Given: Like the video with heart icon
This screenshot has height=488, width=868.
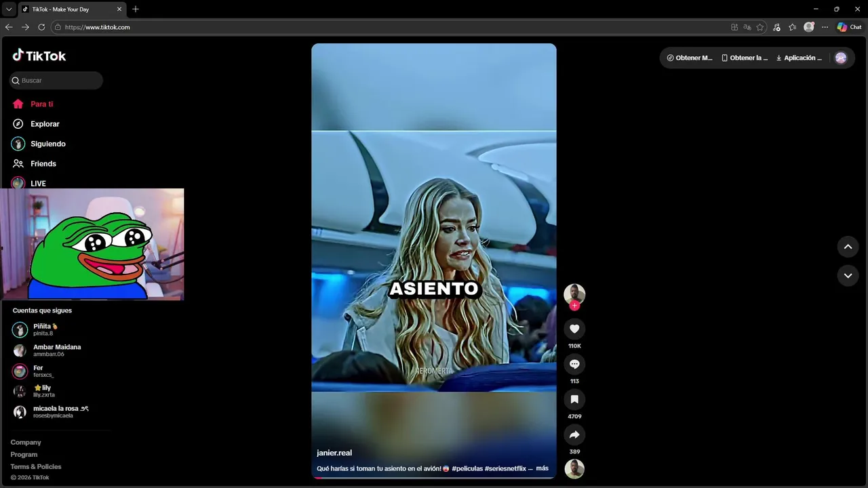Looking at the screenshot, I should tap(574, 329).
